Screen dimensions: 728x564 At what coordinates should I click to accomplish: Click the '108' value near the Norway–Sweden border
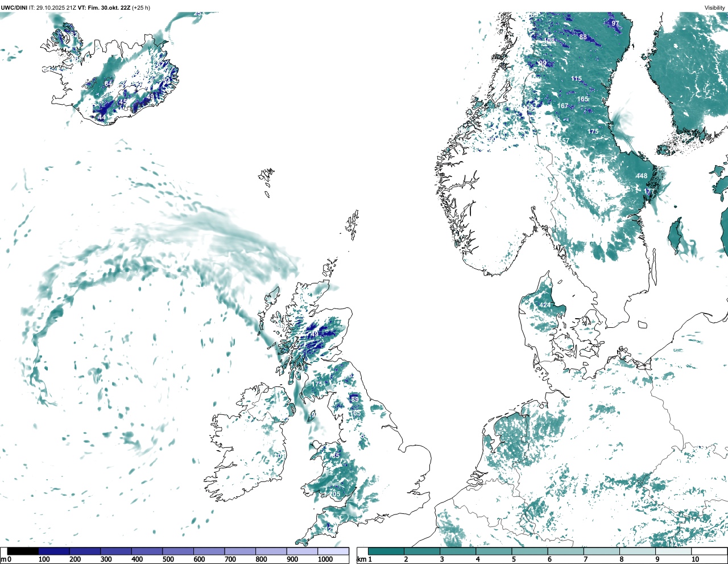549,40
